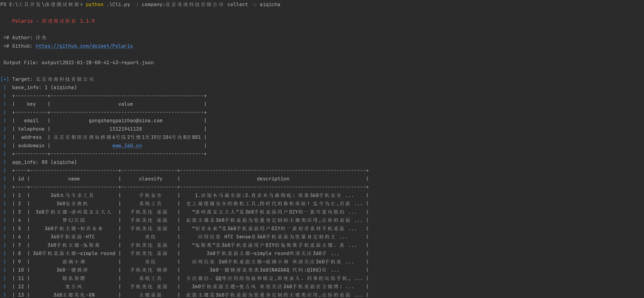
Task: Click app name '360主题美化-GN'
Action: pos(74,295)
